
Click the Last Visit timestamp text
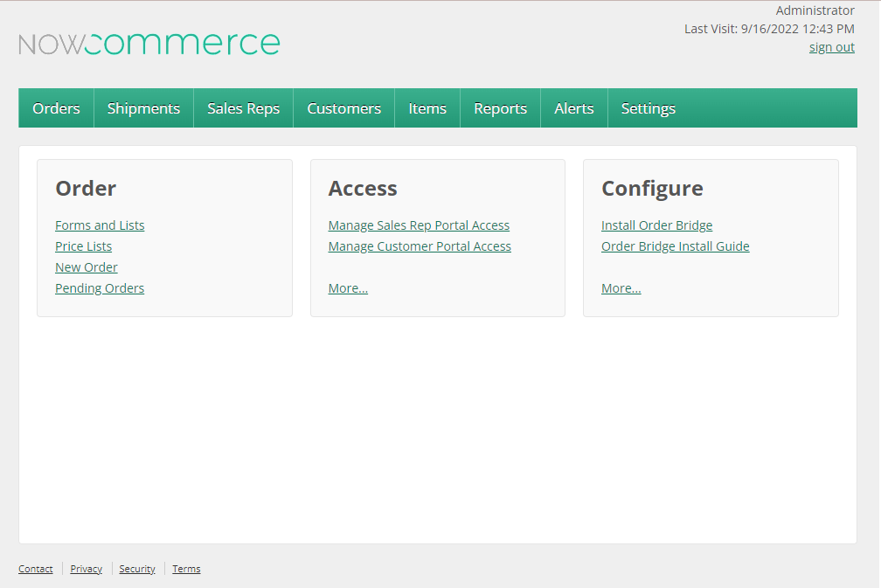point(769,29)
